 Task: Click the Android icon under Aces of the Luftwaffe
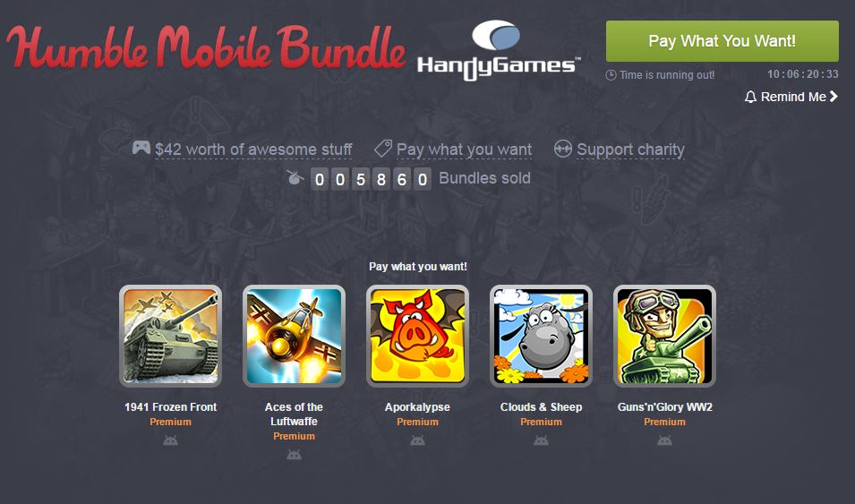pyautogui.click(x=294, y=455)
